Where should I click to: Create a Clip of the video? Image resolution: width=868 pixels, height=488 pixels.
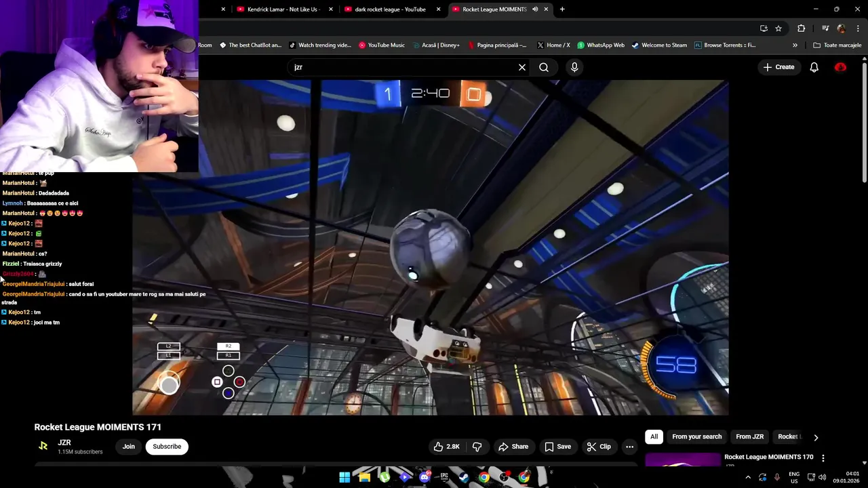point(599,447)
